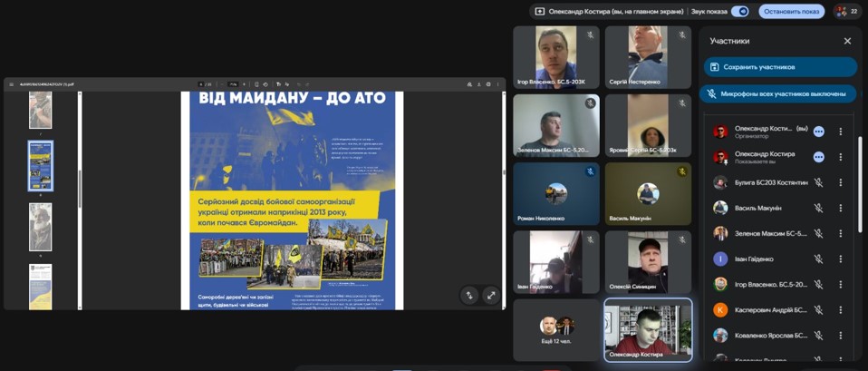This screenshot has height=371, width=868.
Task: Click the mic-off icon on Роман Николенко tile
Action: point(590,171)
